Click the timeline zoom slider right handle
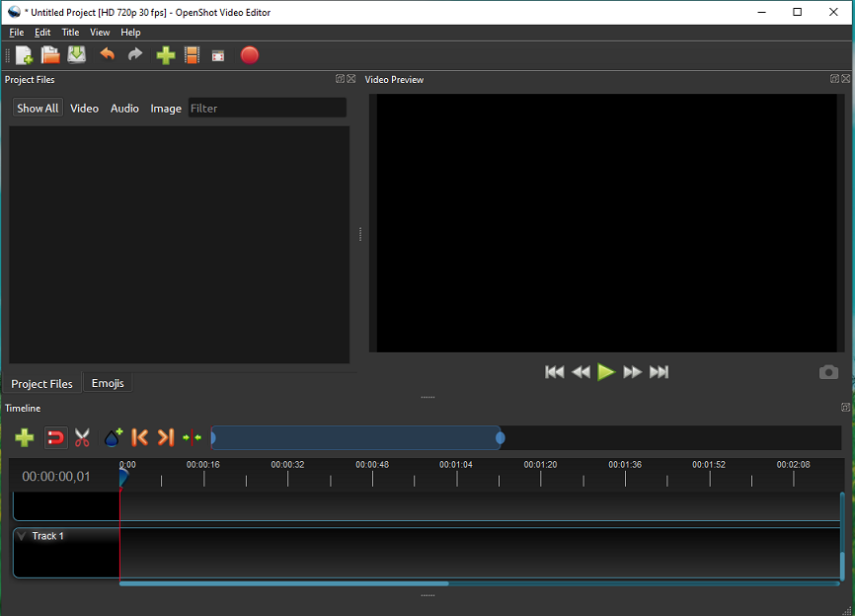This screenshot has height=616, width=855. [500, 437]
